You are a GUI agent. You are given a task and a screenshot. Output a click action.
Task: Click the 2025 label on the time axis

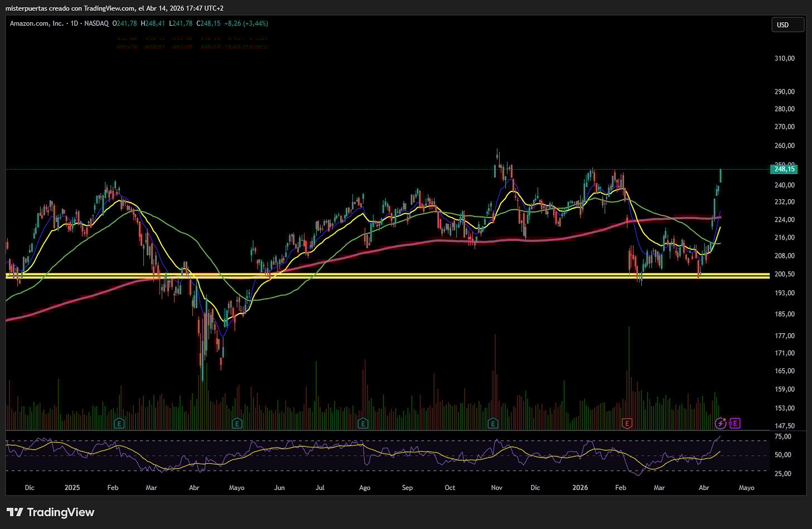[x=72, y=488]
